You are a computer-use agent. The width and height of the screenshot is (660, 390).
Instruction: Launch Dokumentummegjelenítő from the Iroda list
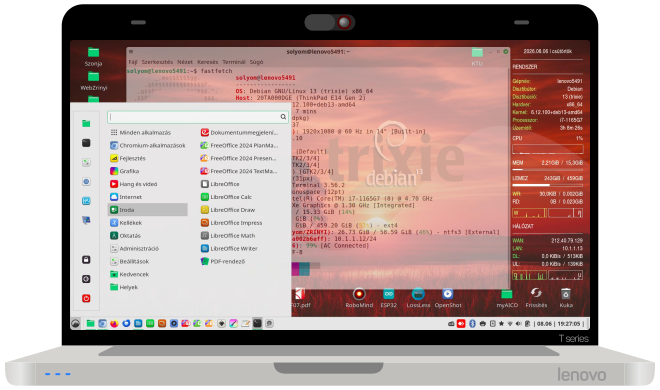pyautogui.click(x=239, y=132)
